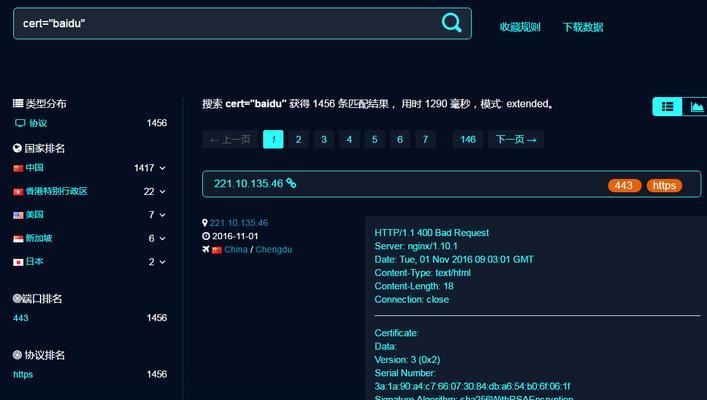The height and width of the screenshot is (400, 707).
Task: Click the 1456 count beside 协议
Action: [x=156, y=123]
